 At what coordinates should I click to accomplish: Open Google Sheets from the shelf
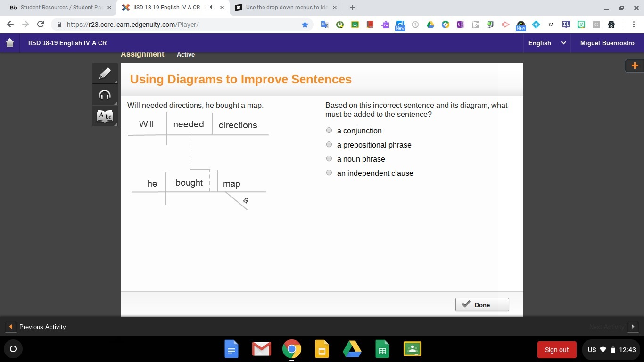[382, 349]
